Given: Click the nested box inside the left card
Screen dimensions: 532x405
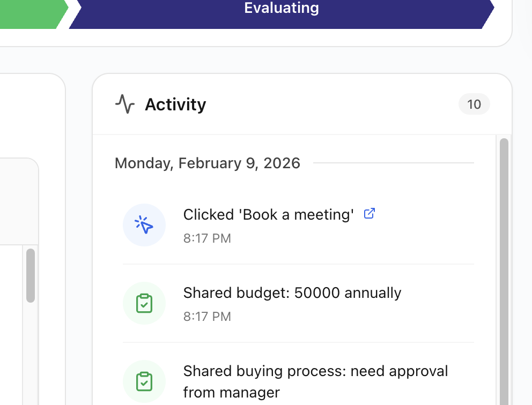Looking at the screenshot, I should pos(16,204).
